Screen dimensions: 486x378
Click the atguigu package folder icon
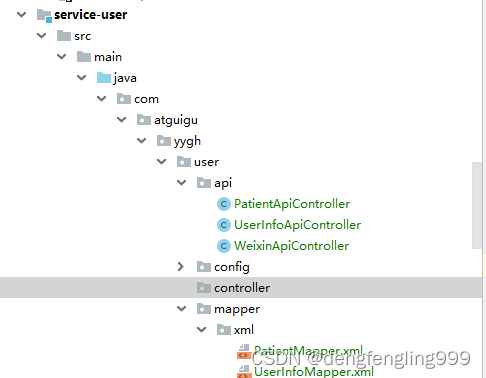144,120
